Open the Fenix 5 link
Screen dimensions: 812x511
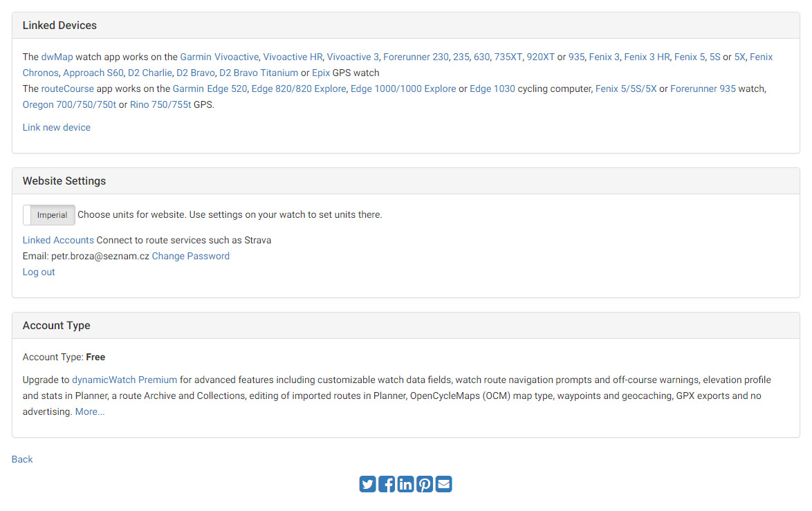click(690, 57)
